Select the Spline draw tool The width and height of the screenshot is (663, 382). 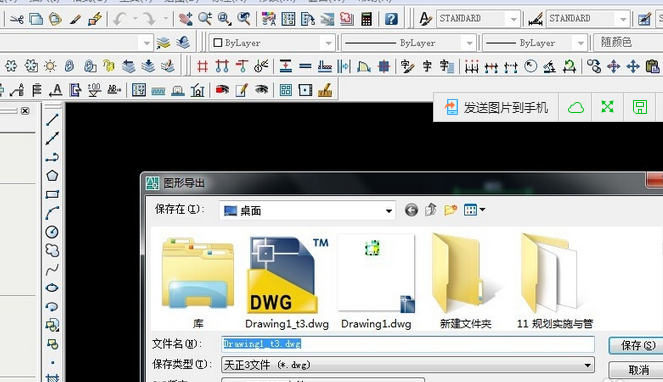click(52, 269)
